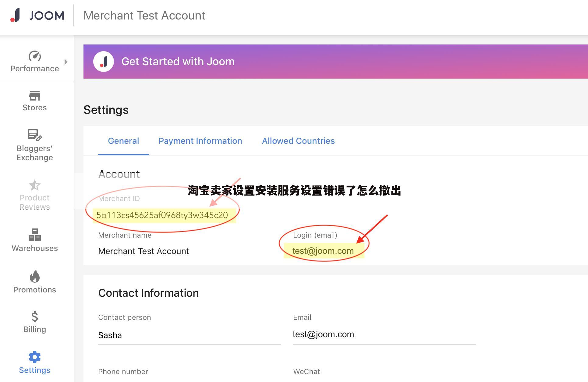Image resolution: width=588 pixels, height=382 pixels.
Task: Click the Get Started with Joom banner
Action: click(336, 62)
